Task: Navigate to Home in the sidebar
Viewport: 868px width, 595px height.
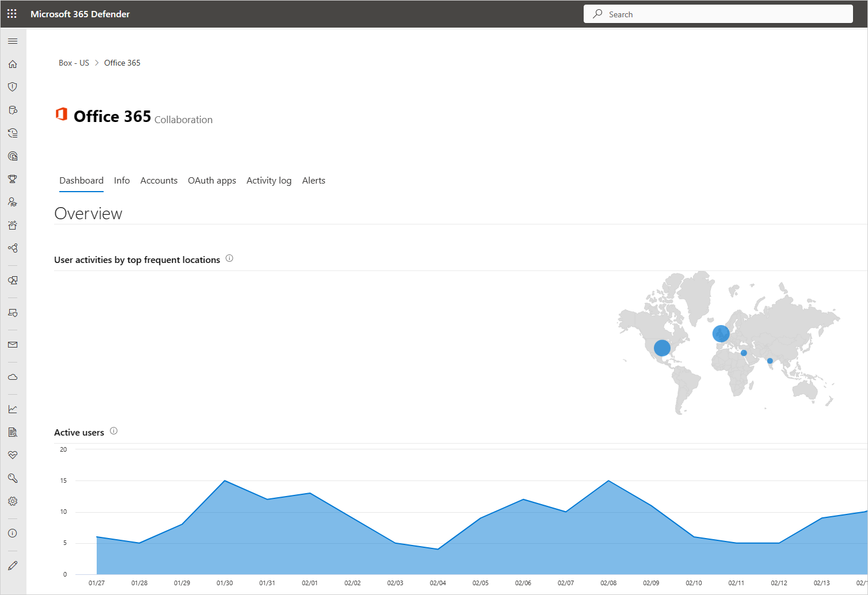Action: [x=13, y=64]
